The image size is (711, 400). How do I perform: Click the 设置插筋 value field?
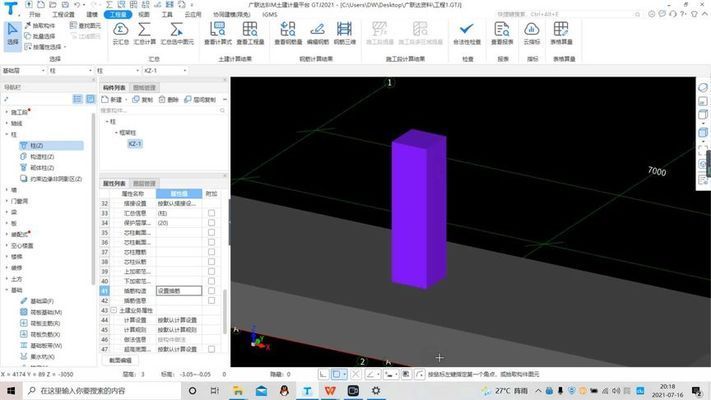[x=178, y=291]
